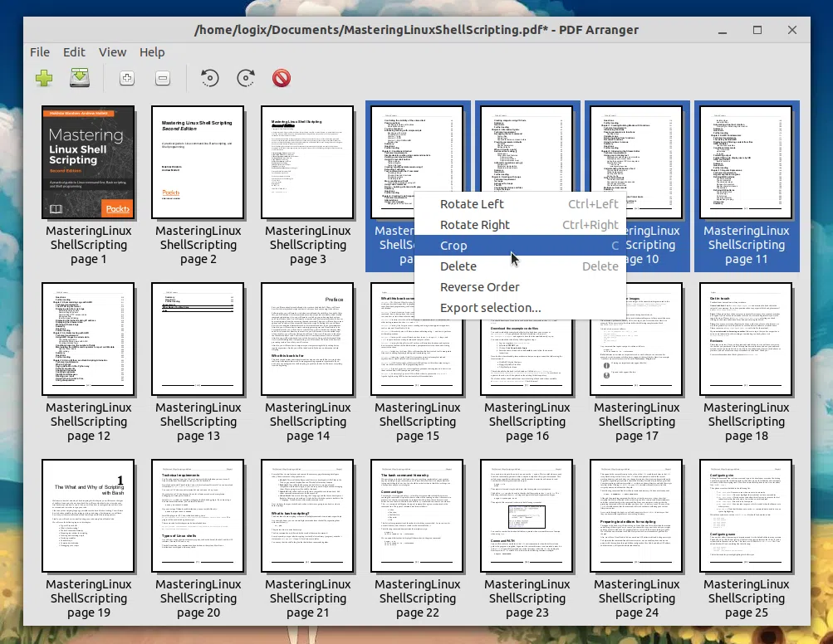The height and width of the screenshot is (644, 833).
Task: Open the File menu
Action: coord(40,52)
